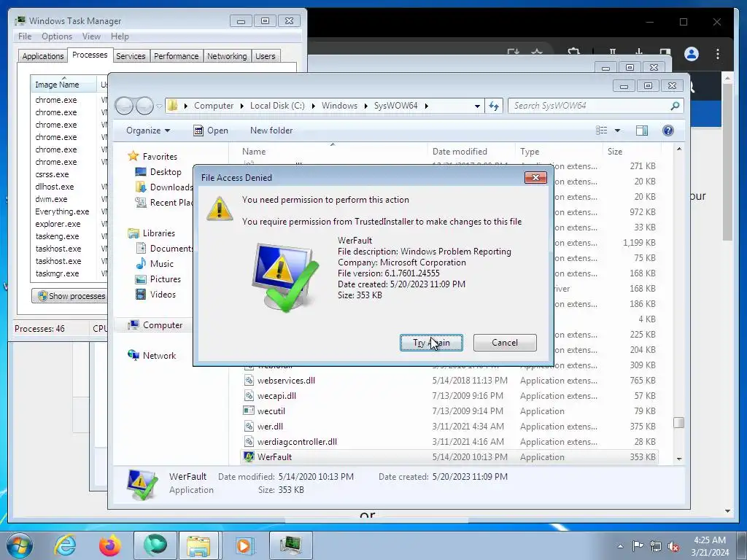Switch to Applications tab in Task Manager

[43, 56]
